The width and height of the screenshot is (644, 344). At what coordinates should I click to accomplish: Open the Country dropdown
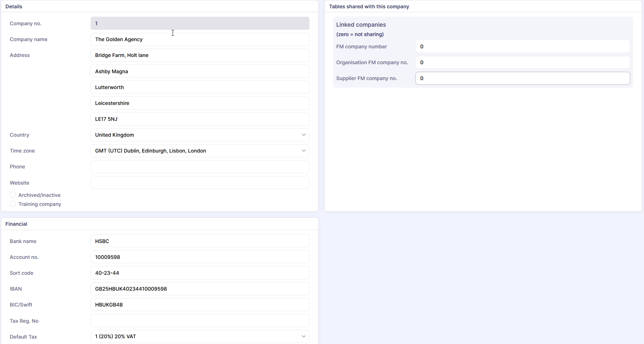(200, 135)
